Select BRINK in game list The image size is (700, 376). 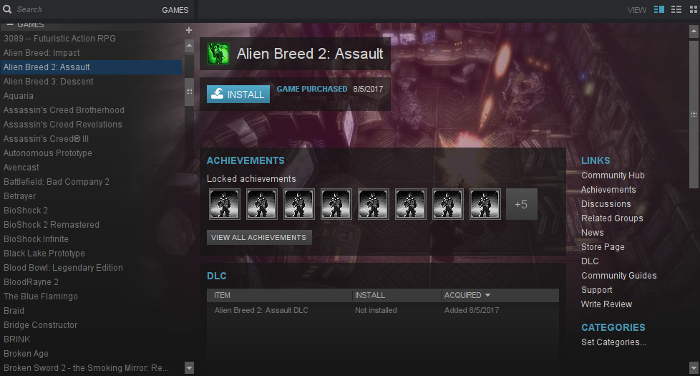pyautogui.click(x=92, y=339)
